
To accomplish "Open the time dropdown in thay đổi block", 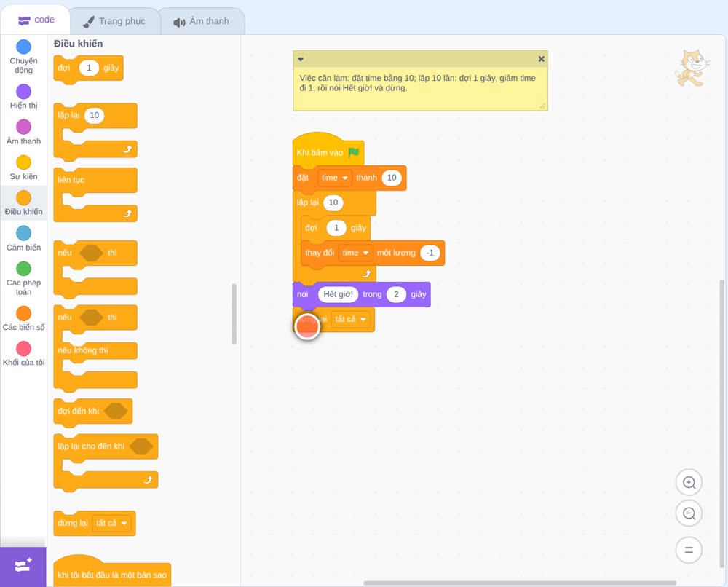I will click(x=356, y=253).
